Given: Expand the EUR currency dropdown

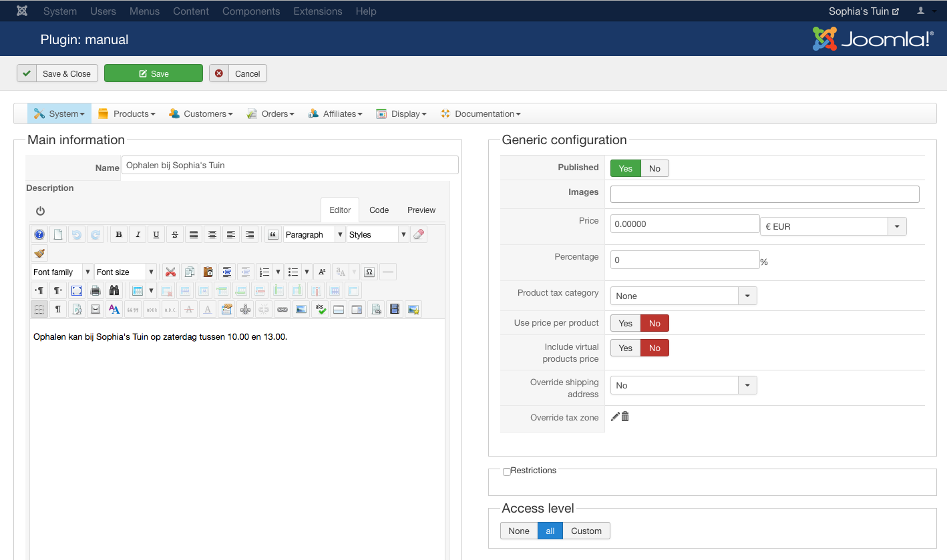Looking at the screenshot, I should coord(833,226).
